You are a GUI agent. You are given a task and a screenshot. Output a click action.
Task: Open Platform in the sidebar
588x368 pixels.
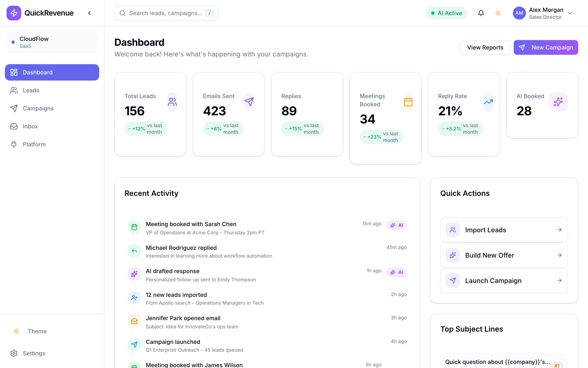pyautogui.click(x=52, y=144)
